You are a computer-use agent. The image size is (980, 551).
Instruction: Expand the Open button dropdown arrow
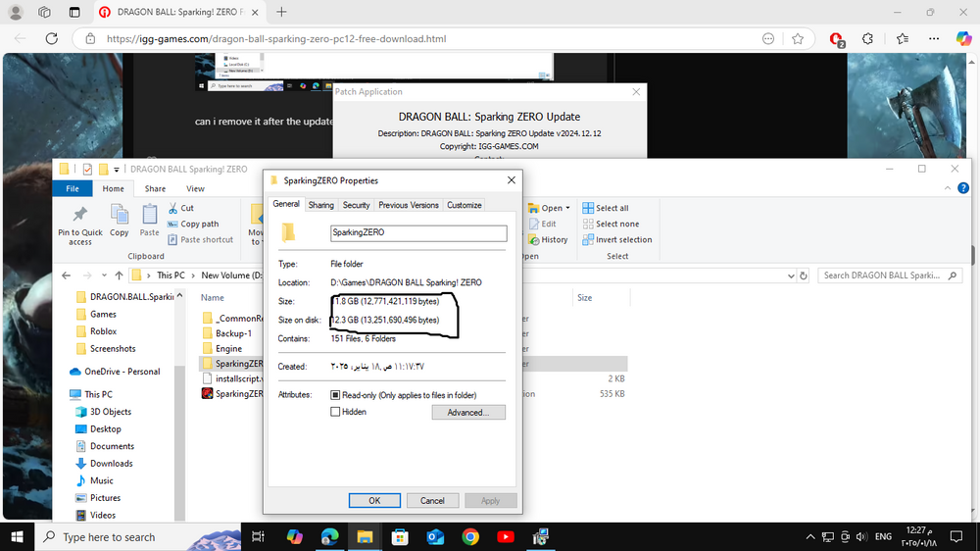click(567, 208)
